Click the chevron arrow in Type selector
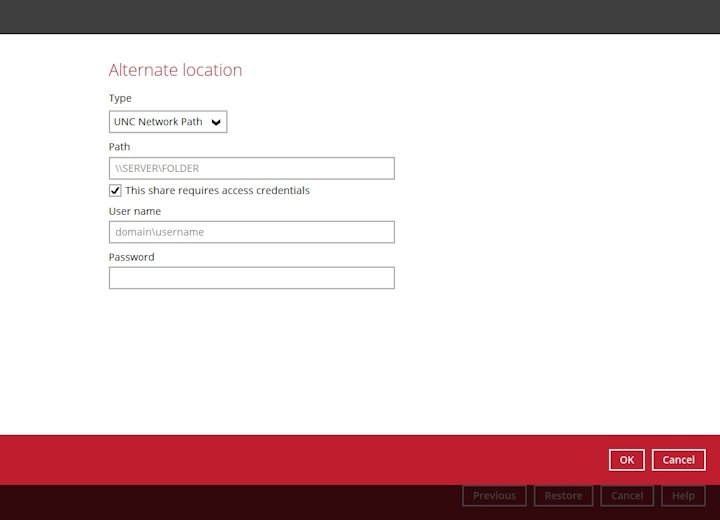 [x=217, y=123]
